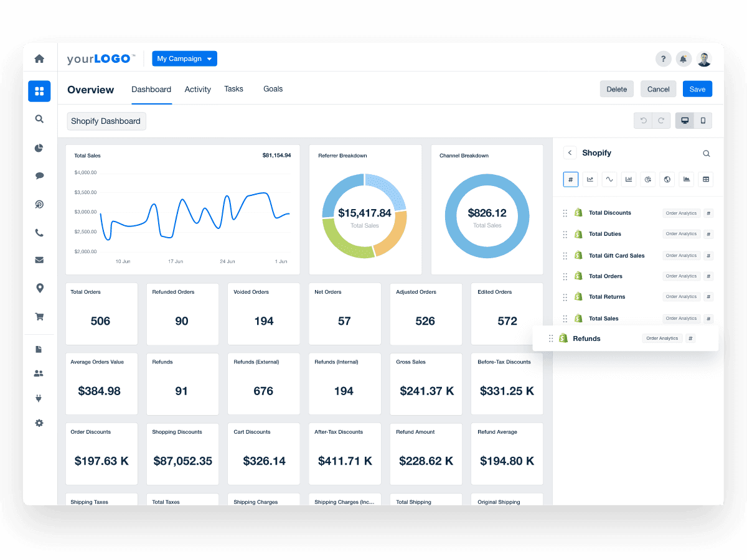Switch to the Activity tab
Image resolution: width=747 pixels, height=560 pixels.
coord(197,89)
